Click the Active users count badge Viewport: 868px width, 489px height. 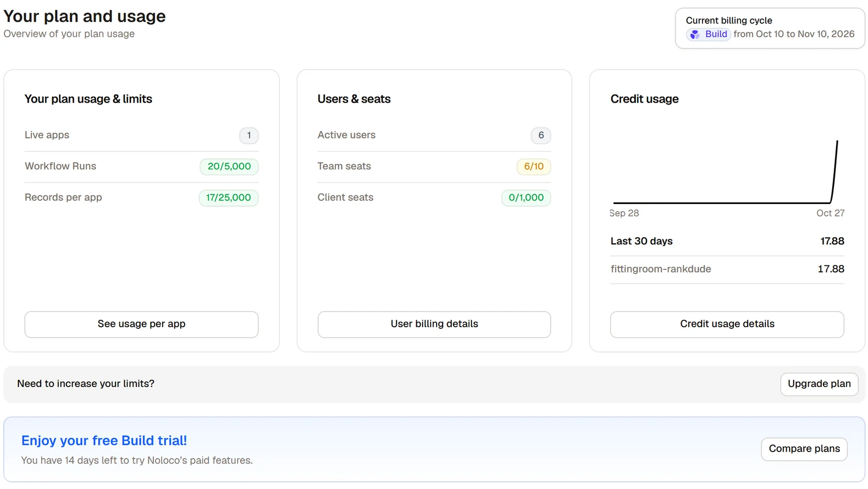click(541, 136)
